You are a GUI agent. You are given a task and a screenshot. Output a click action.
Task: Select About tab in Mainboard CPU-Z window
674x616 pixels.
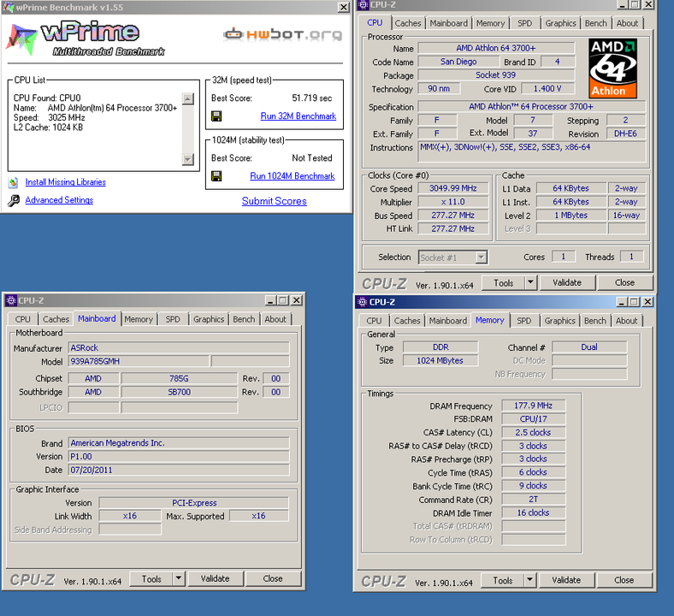(x=275, y=319)
